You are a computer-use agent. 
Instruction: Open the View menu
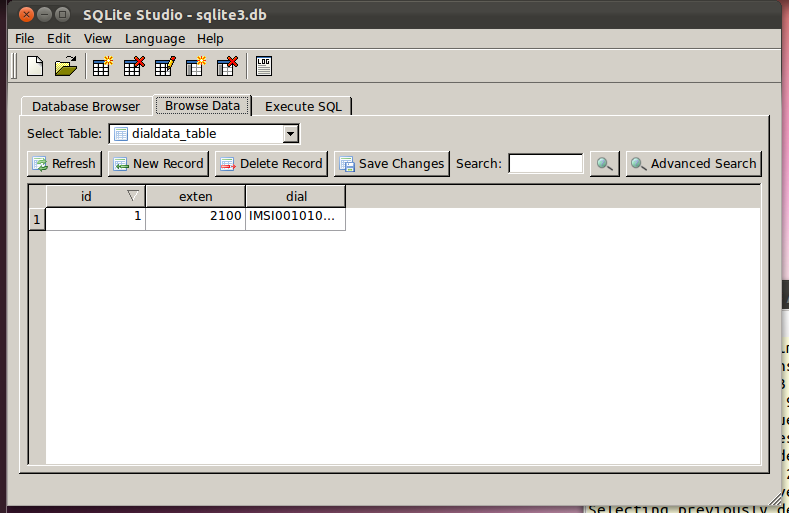98,38
